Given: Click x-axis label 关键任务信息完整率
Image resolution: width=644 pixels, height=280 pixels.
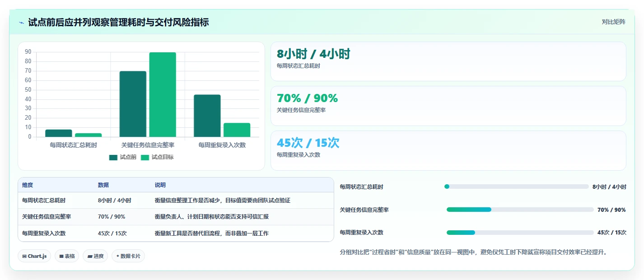Looking at the screenshot, I should coord(148,145).
